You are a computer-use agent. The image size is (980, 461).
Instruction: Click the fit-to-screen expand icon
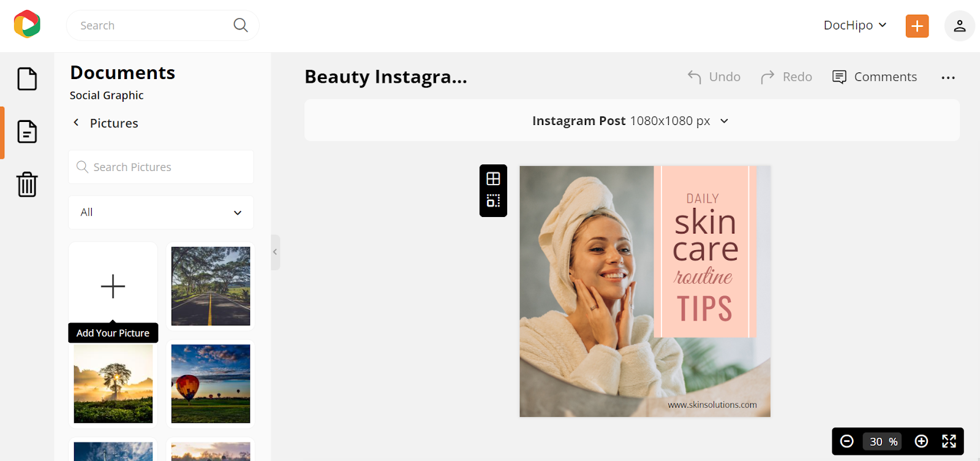(x=949, y=441)
